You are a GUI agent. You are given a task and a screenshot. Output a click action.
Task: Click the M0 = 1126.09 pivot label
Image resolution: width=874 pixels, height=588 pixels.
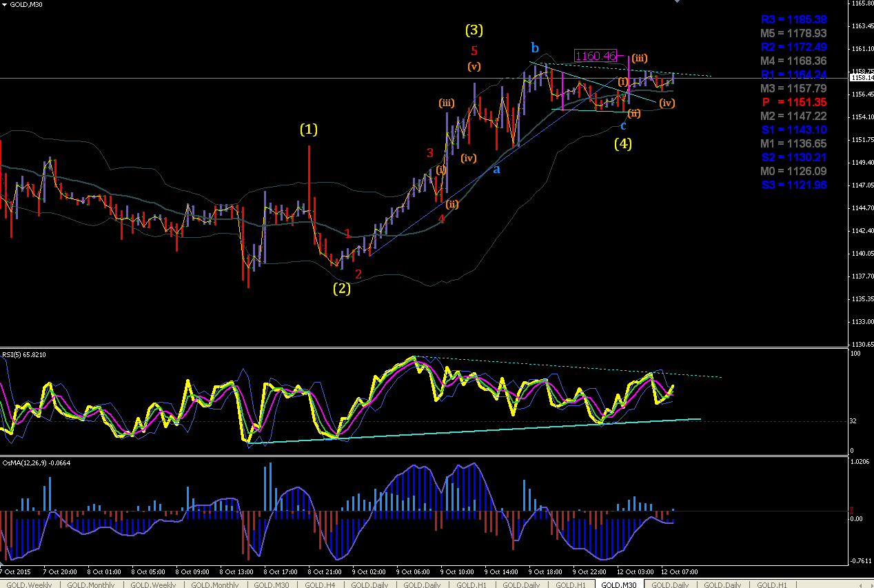[793, 171]
